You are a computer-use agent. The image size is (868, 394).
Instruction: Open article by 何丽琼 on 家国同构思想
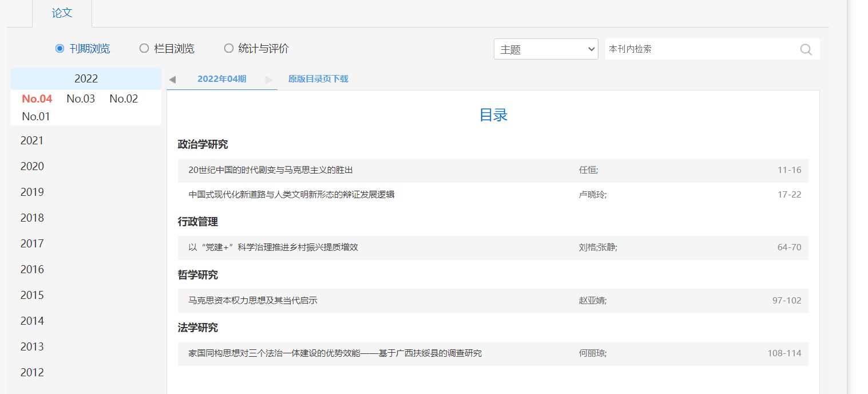coord(335,353)
